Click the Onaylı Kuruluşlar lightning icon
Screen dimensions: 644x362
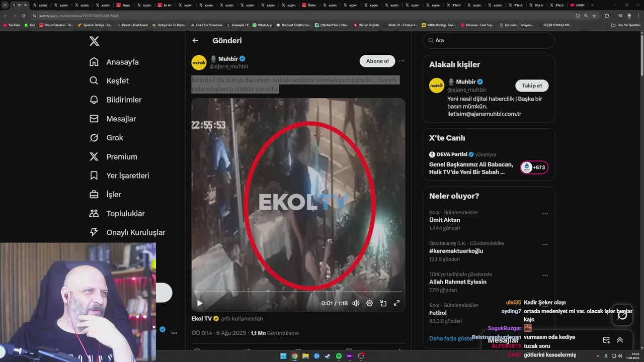pos(94,232)
